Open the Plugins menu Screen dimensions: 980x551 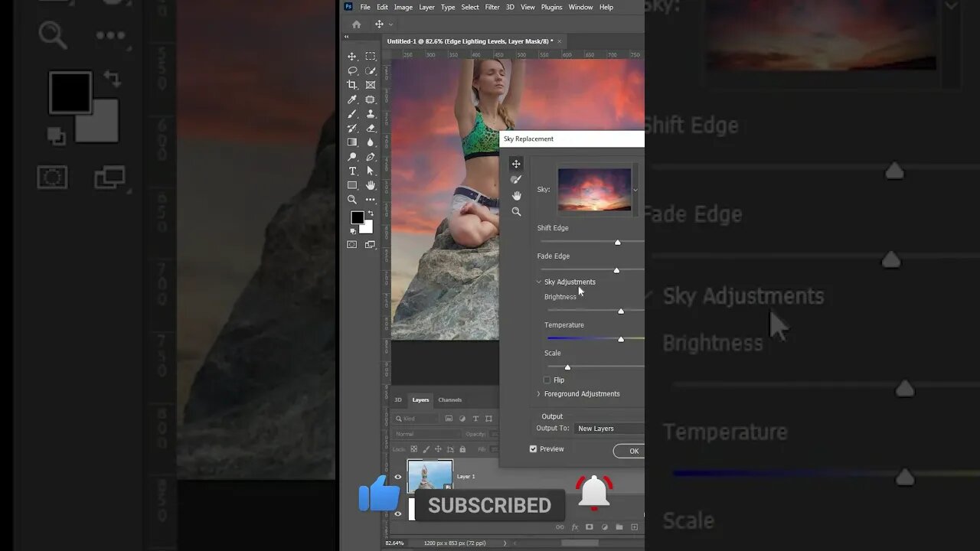(x=551, y=7)
